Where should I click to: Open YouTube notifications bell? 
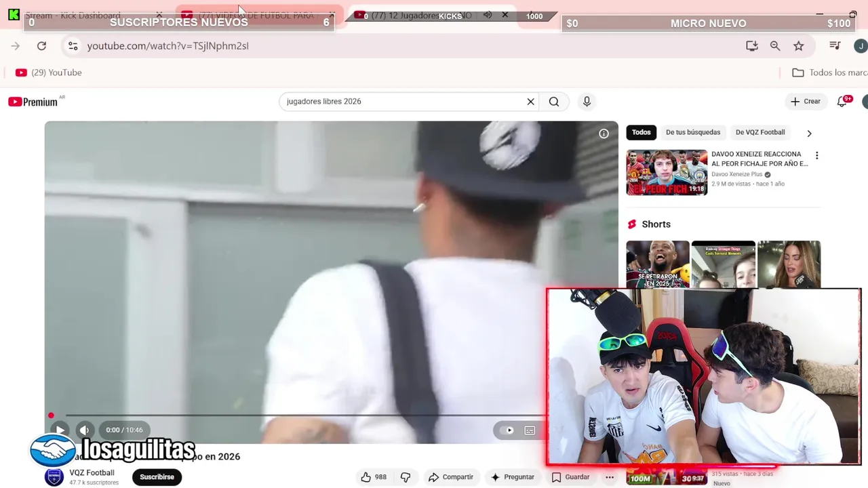click(842, 102)
